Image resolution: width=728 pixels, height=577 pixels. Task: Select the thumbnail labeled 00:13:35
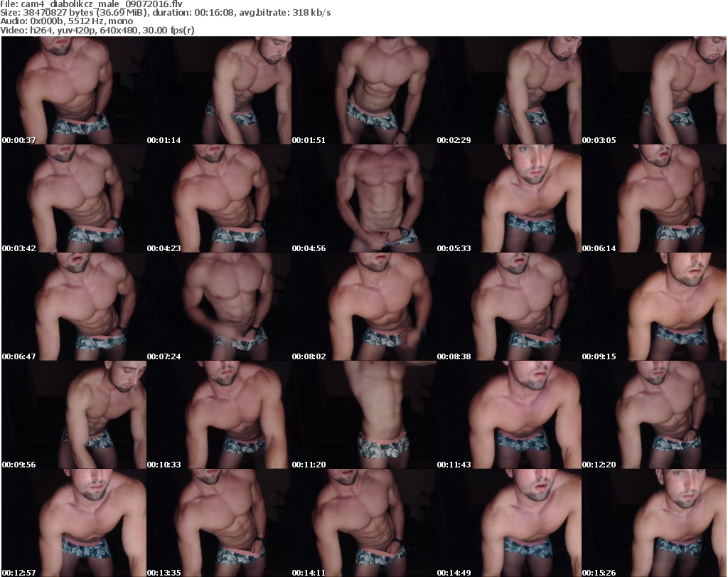pyautogui.click(x=219, y=523)
